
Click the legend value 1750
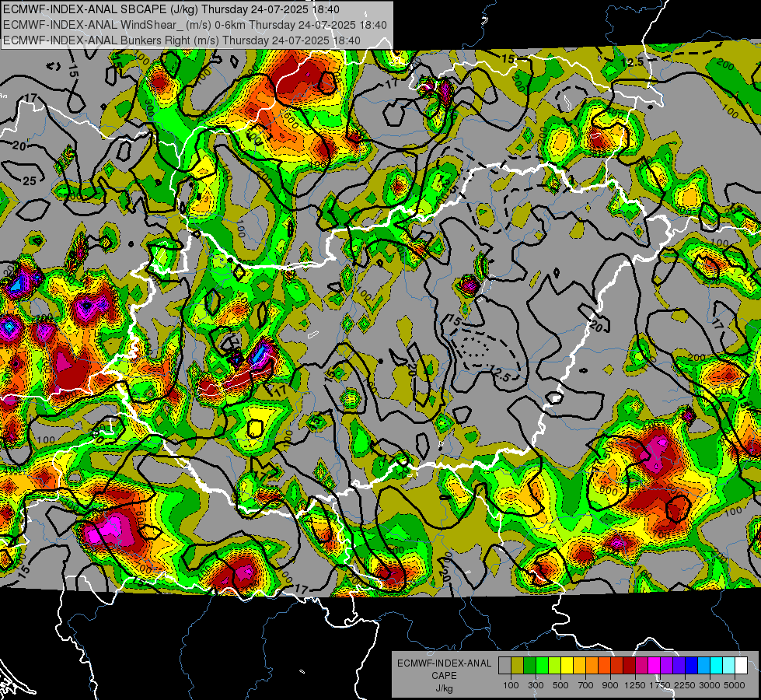point(660,685)
